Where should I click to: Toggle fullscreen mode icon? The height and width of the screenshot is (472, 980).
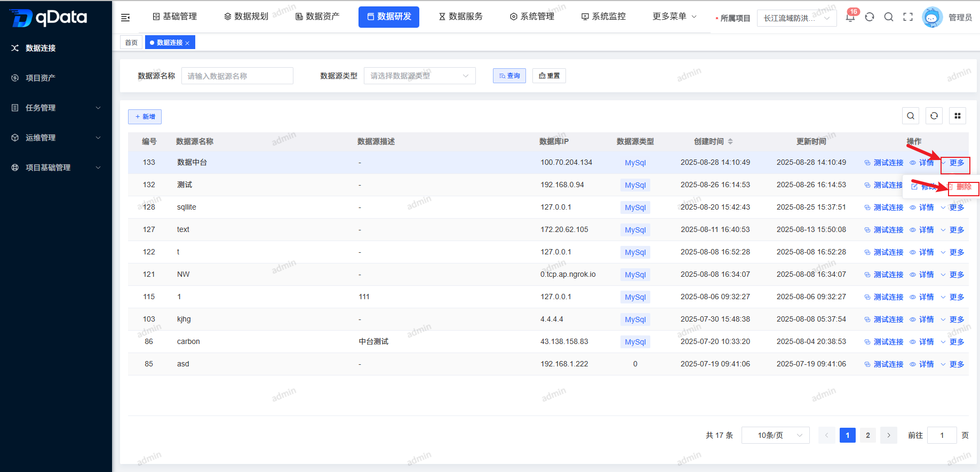pyautogui.click(x=908, y=17)
